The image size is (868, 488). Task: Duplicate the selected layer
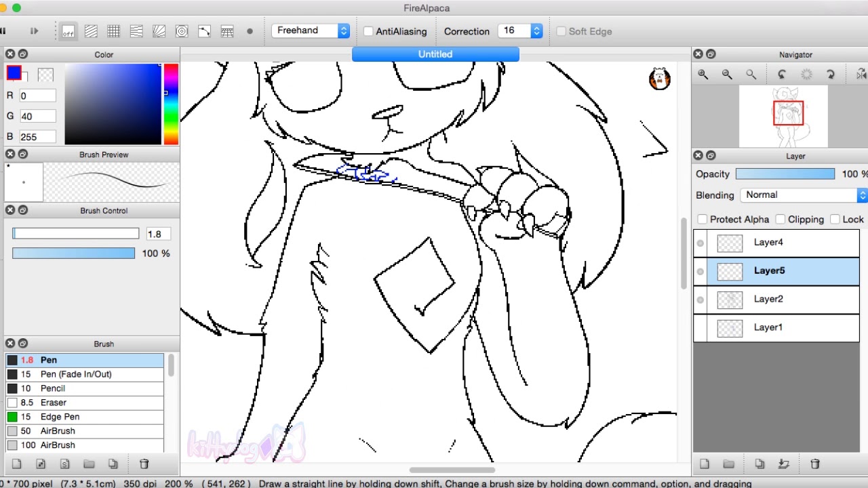click(759, 464)
